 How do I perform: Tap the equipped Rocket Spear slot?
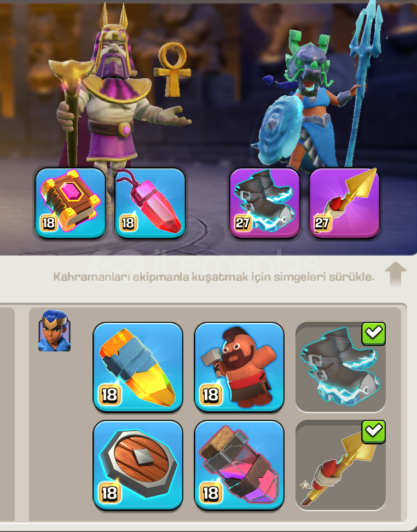[x=344, y=203]
